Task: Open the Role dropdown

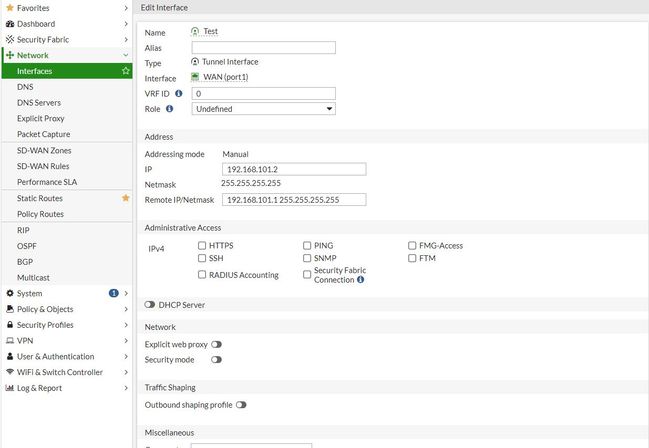Action: tap(263, 108)
